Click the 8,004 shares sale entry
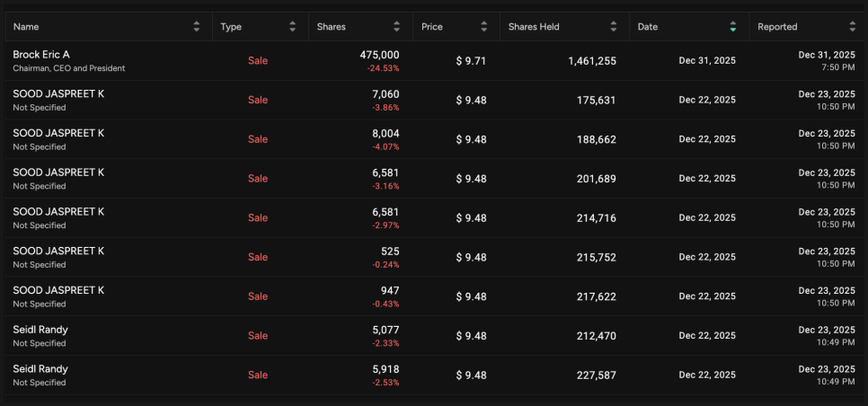Screen dimensions: 868x406 tap(385, 133)
